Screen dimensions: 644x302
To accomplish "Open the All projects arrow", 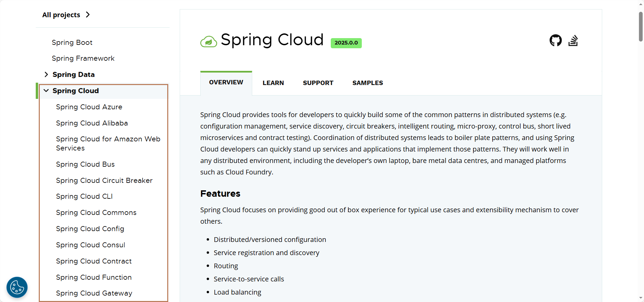I will coord(88,15).
